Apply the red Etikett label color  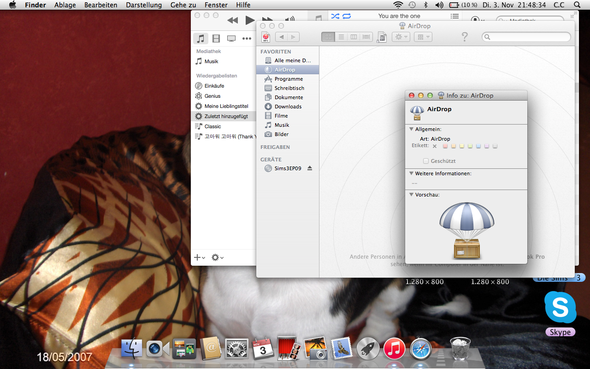pos(445,146)
